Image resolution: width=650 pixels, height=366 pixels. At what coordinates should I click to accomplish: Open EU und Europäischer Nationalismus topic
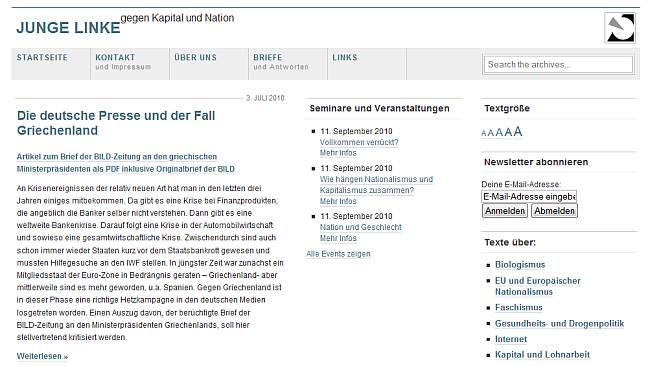(x=538, y=286)
